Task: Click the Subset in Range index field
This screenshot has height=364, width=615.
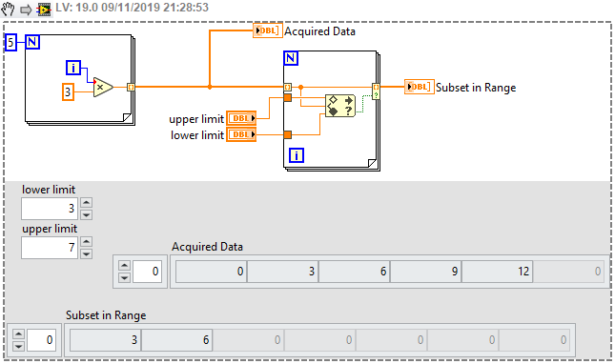Action: 41,340
